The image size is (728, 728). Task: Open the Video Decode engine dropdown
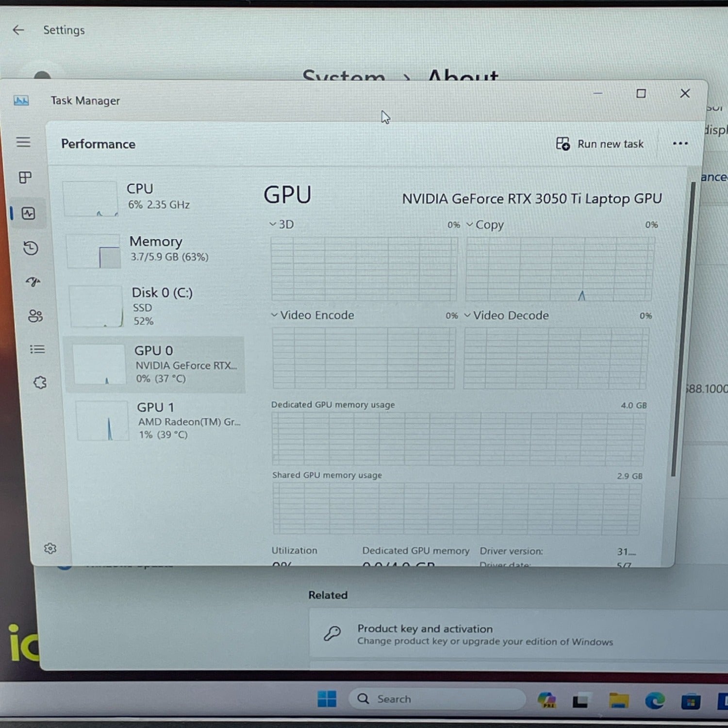pyautogui.click(x=506, y=315)
